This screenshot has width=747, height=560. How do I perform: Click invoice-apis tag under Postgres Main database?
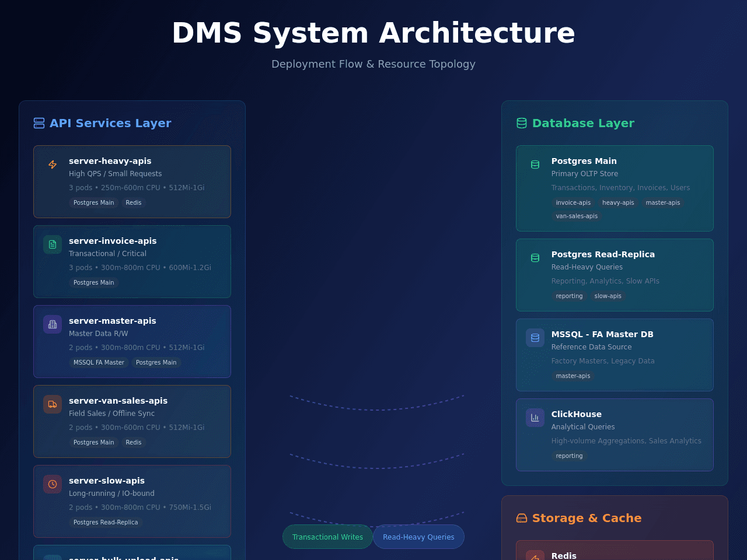(573, 203)
